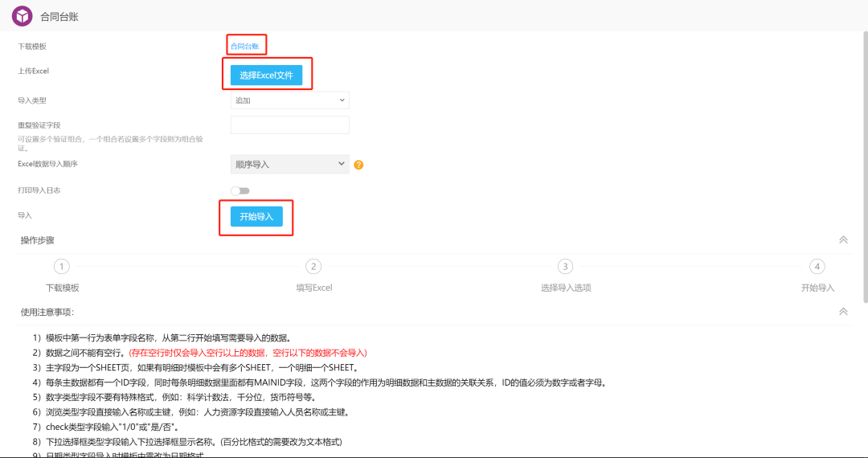Open the Excel数据导入顺序 dropdown
868x458 pixels.
(x=289, y=164)
